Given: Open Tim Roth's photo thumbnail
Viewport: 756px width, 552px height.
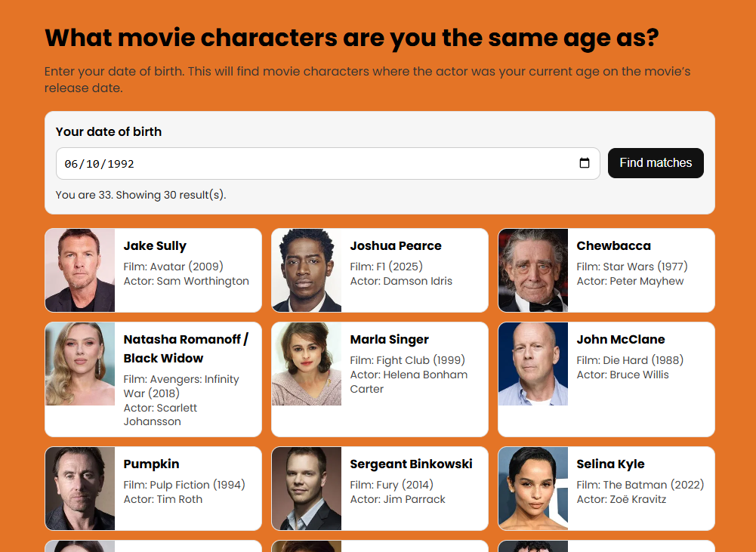Looking at the screenshot, I should pyautogui.click(x=79, y=488).
